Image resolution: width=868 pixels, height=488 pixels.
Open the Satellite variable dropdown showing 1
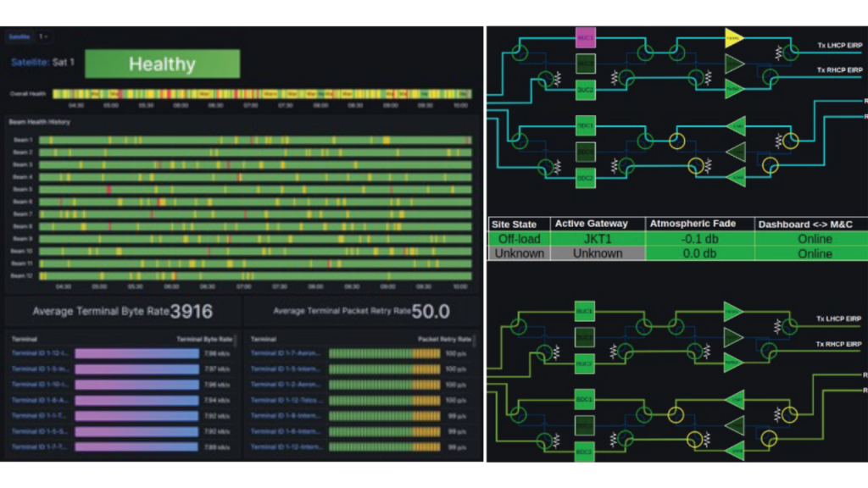click(x=43, y=36)
